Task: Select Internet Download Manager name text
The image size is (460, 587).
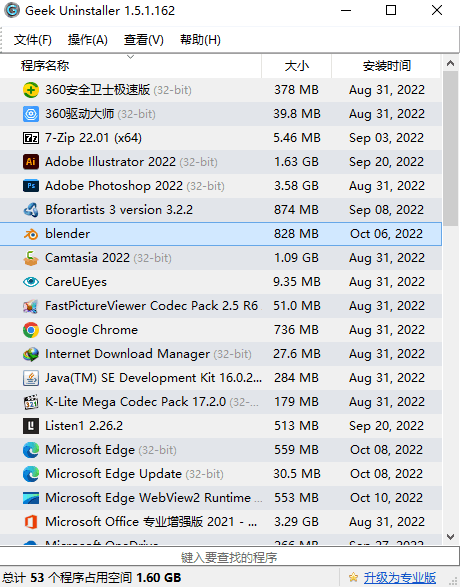Action: point(127,354)
